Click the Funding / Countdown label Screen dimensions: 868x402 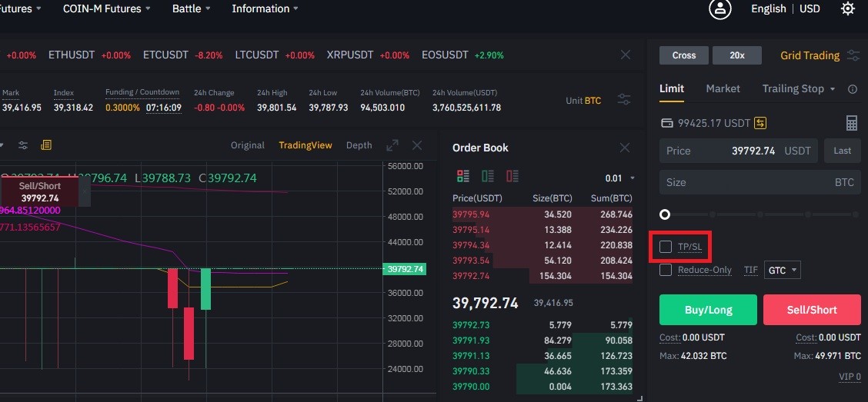point(142,92)
